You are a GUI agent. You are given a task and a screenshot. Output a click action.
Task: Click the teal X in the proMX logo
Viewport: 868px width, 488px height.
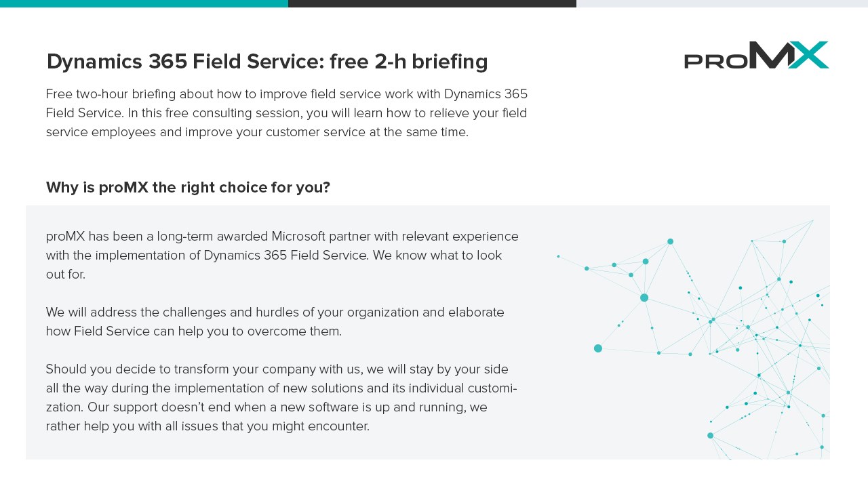coord(808,55)
